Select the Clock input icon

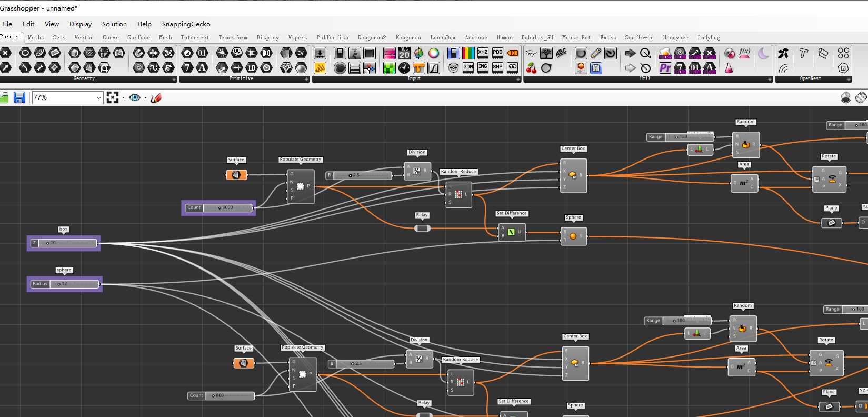click(404, 67)
